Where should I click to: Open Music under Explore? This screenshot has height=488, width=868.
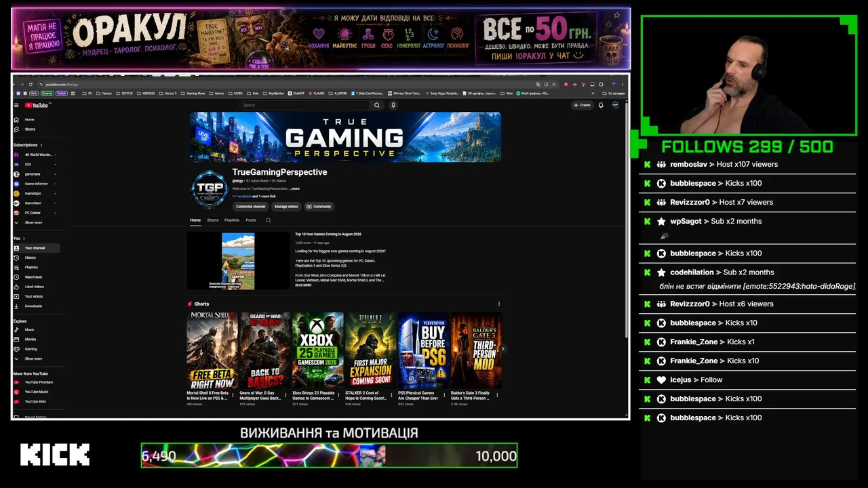35,329
